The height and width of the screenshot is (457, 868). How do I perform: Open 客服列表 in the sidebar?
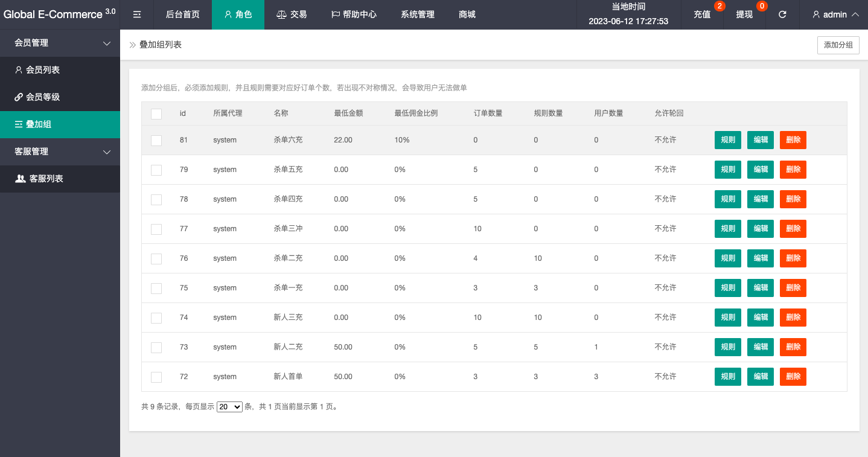pos(46,179)
